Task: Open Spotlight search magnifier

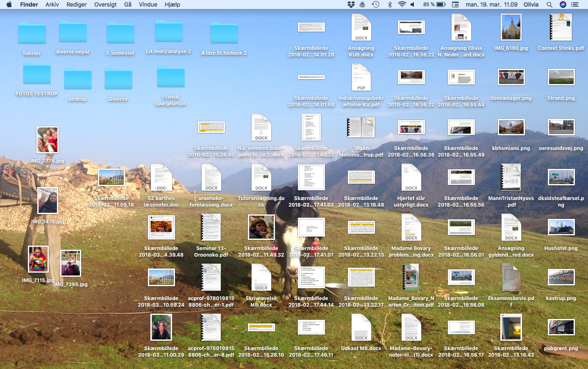Action: pos(549,5)
